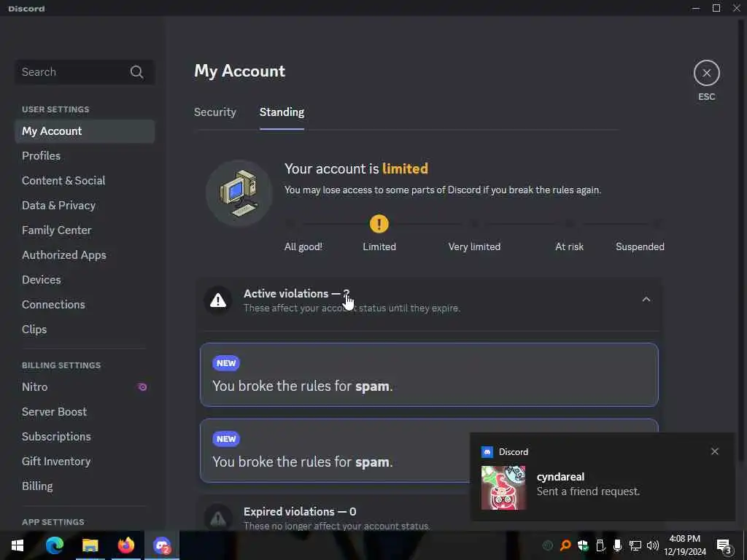Open Gift Inventory

85,461
